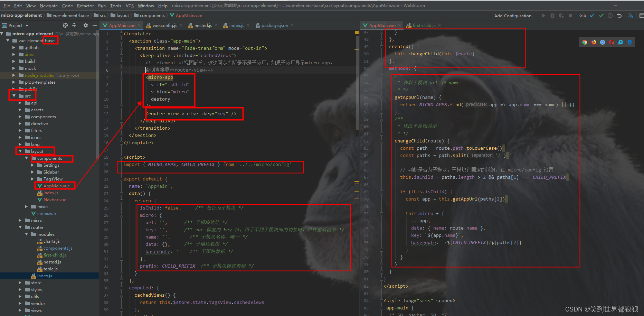The width and height of the screenshot is (644, 316).
Task: Click the Debug bug icon in toolbar
Action: click(552, 16)
